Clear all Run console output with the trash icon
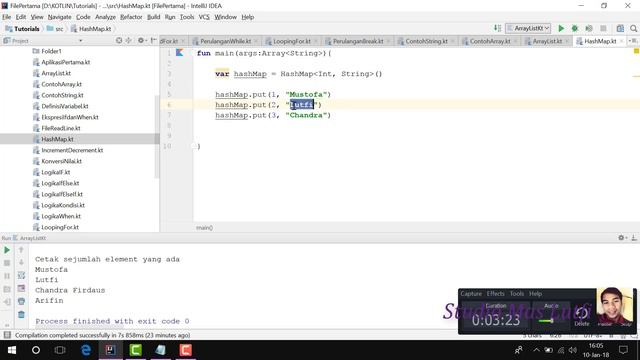The width and height of the screenshot is (640, 360). click(x=21, y=314)
